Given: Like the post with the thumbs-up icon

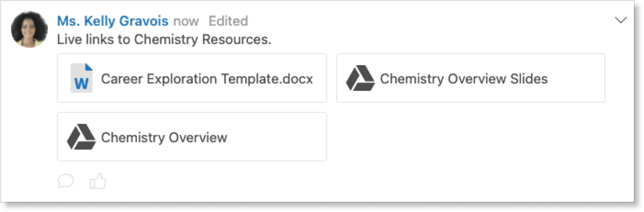Looking at the screenshot, I should click(97, 182).
